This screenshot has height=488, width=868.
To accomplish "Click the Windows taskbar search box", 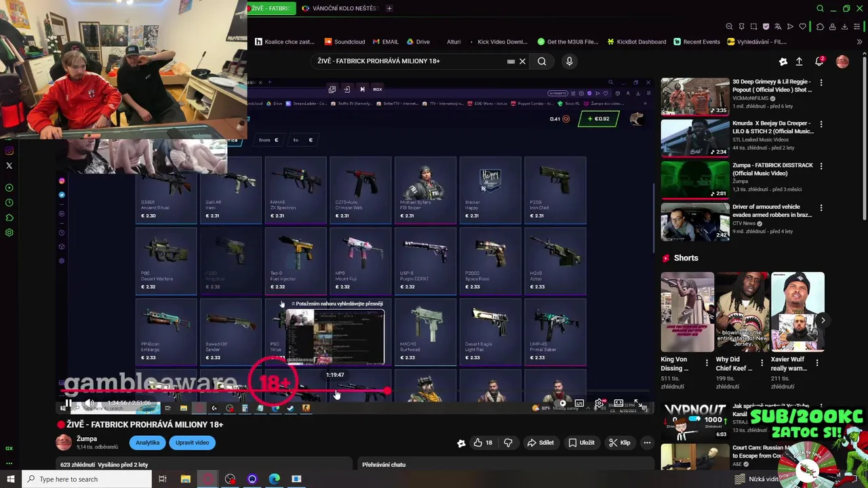I will (87, 479).
